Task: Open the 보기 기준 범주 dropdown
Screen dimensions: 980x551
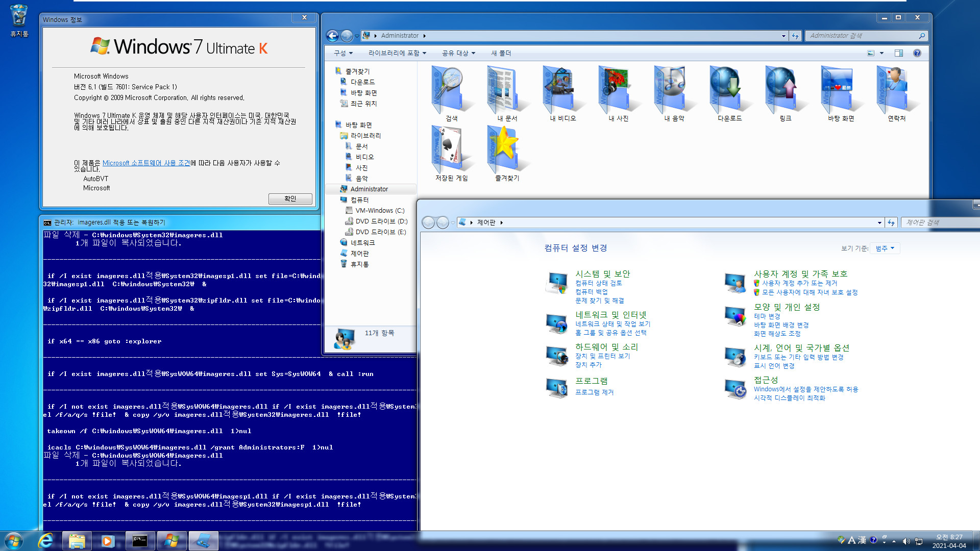Action: [885, 248]
